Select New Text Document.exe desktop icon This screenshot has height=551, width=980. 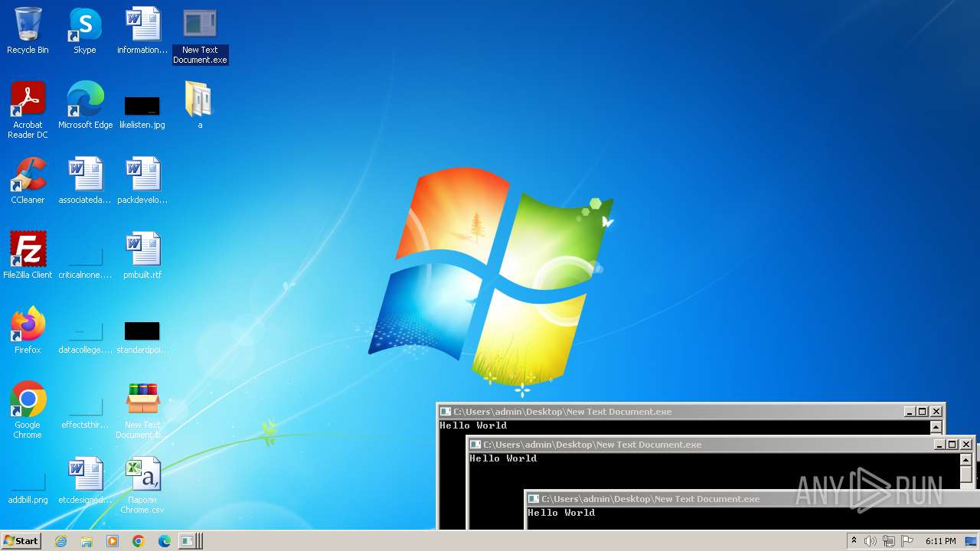pos(200,36)
